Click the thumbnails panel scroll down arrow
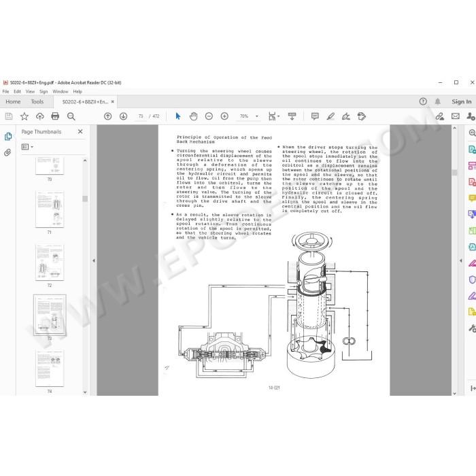The height and width of the screenshot is (476, 476). [85, 392]
